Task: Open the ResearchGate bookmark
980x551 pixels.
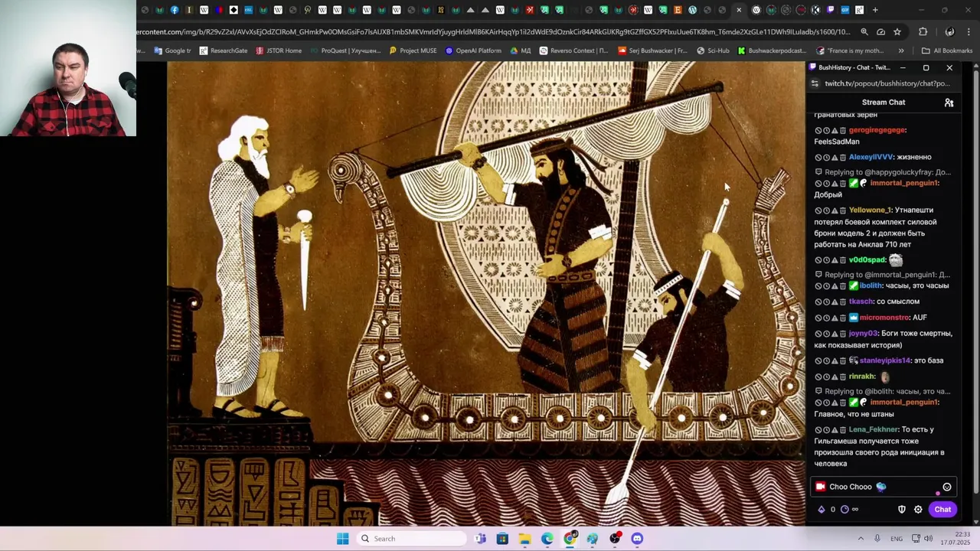Action: tap(224, 51)
